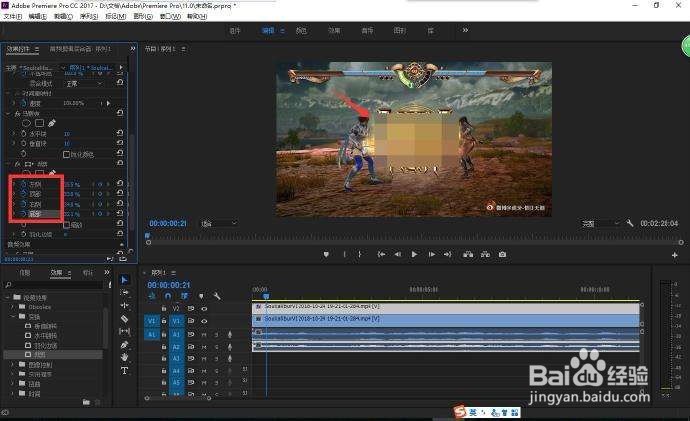Click Mark Out in program monitor
Viewport: 690px width, 421px height.
pyautogui.click(x=360, y=254)
